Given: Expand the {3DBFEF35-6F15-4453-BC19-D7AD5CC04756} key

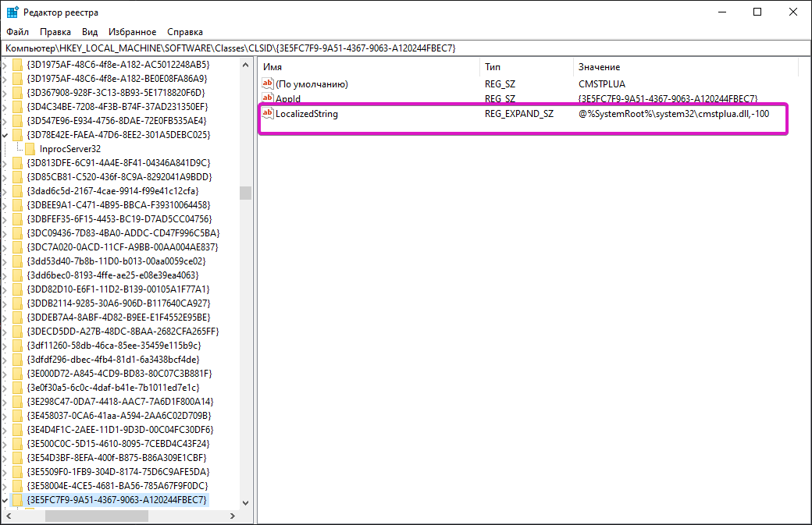Looking at the screenshot, I should pyautogui.click(x=5, y=218).
